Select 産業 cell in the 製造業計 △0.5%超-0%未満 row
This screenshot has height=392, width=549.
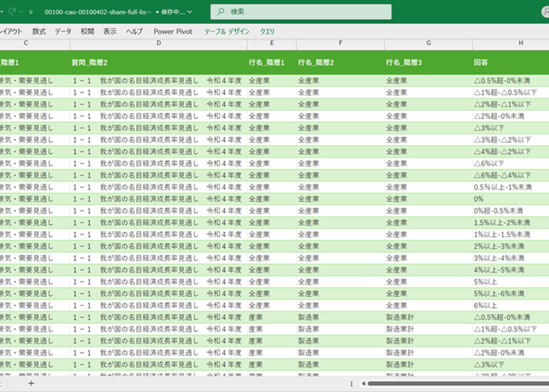pos(272,317)
